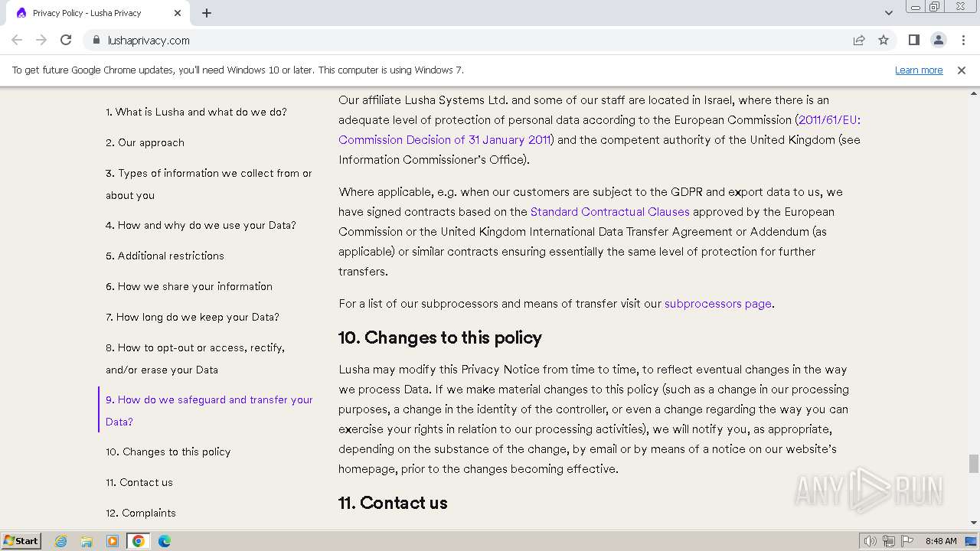Dismiss the Chrome update notification bar
The image size is (980, 551).
click(x=962, y=70)
